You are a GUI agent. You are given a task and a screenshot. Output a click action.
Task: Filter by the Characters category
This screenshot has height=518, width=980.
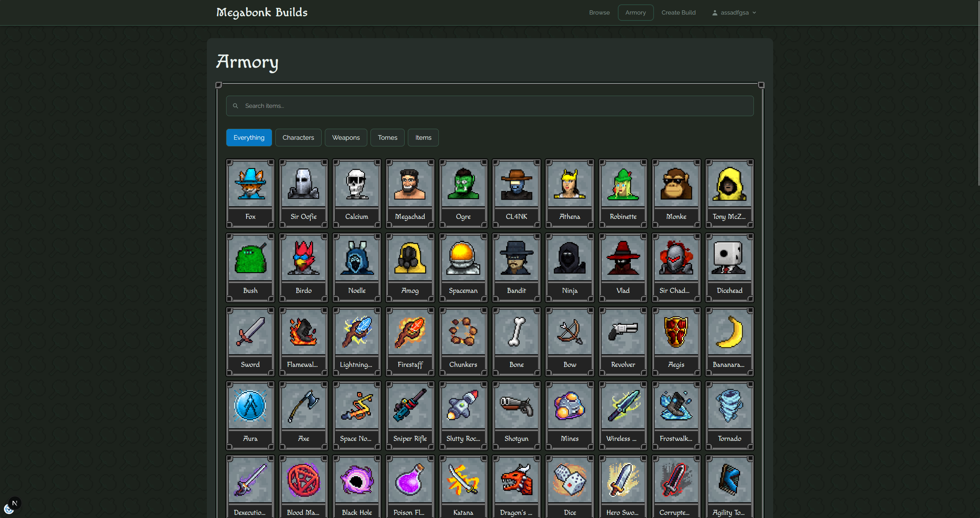point(298,137)
